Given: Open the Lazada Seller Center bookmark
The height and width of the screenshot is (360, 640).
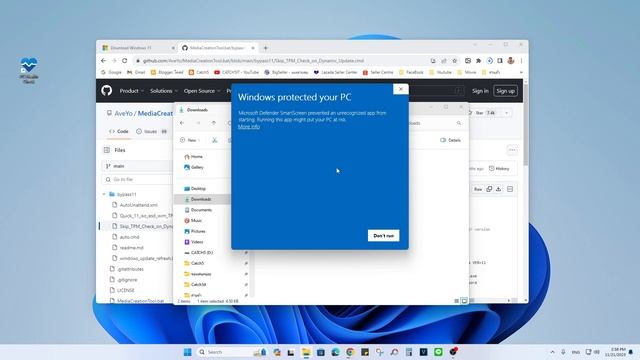Looking at the screenshot, I should pos(336,72).
